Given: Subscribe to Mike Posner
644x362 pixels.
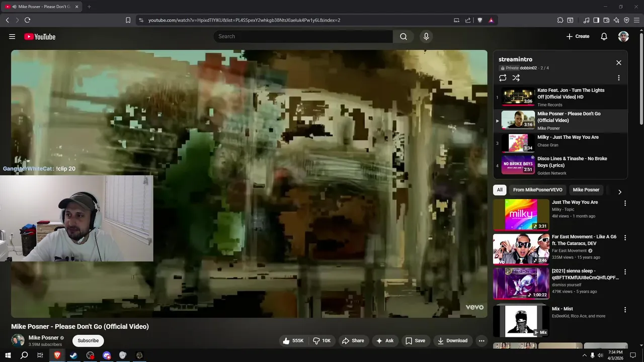Looking at the screenshot, I should [88, 340].
